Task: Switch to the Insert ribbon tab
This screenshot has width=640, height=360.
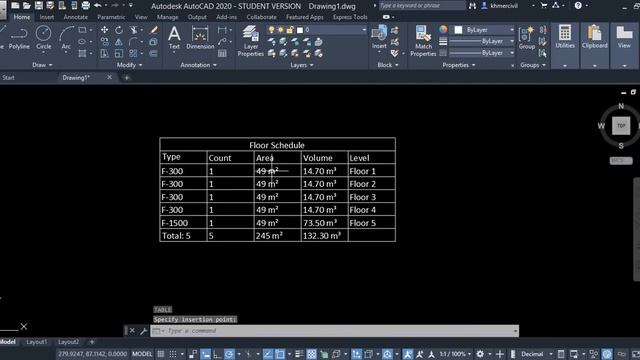Action: [x=47, y=17]
